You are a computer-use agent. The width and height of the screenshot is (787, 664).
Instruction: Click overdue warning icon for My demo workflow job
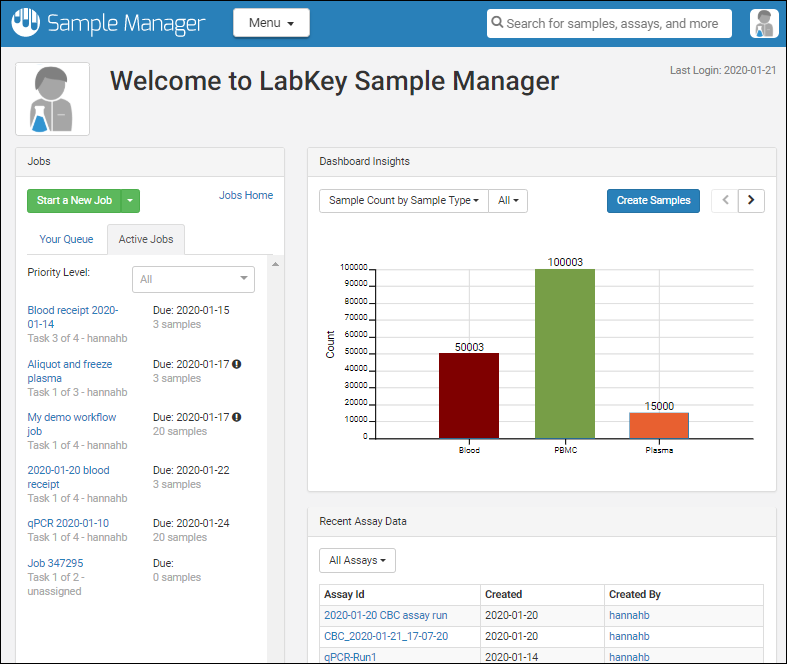(237, 418)
